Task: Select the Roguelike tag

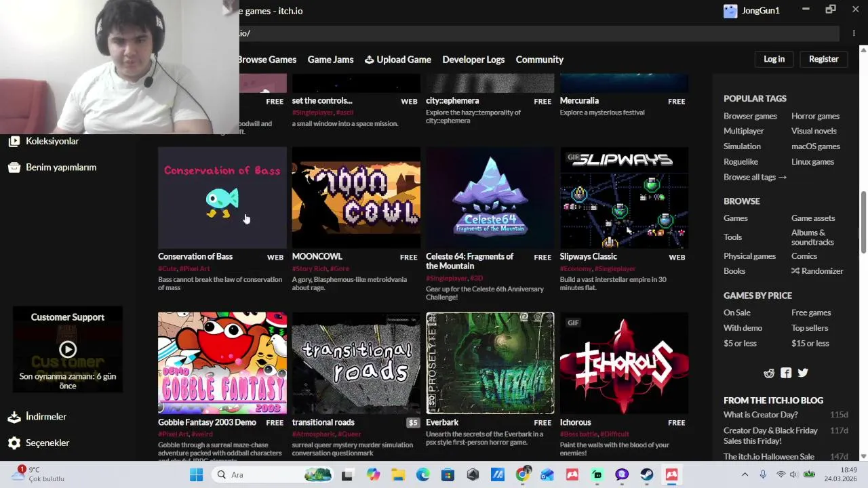Action: [x=741, y=162]
